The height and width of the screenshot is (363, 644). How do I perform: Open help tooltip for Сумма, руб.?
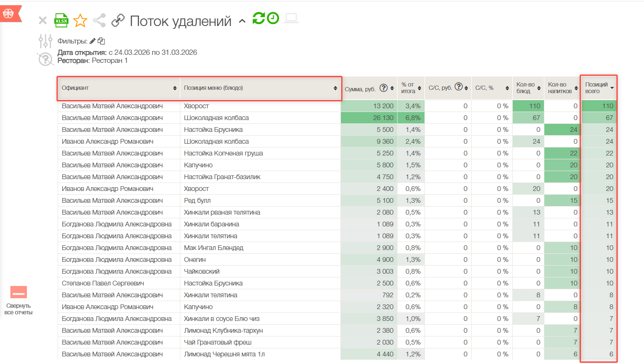pos(384,88)
